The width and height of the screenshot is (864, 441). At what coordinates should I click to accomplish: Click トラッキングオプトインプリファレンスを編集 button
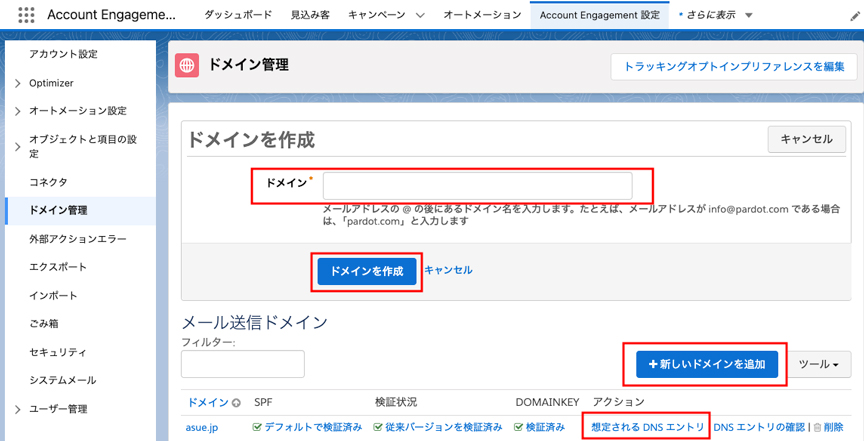(734, 67)
